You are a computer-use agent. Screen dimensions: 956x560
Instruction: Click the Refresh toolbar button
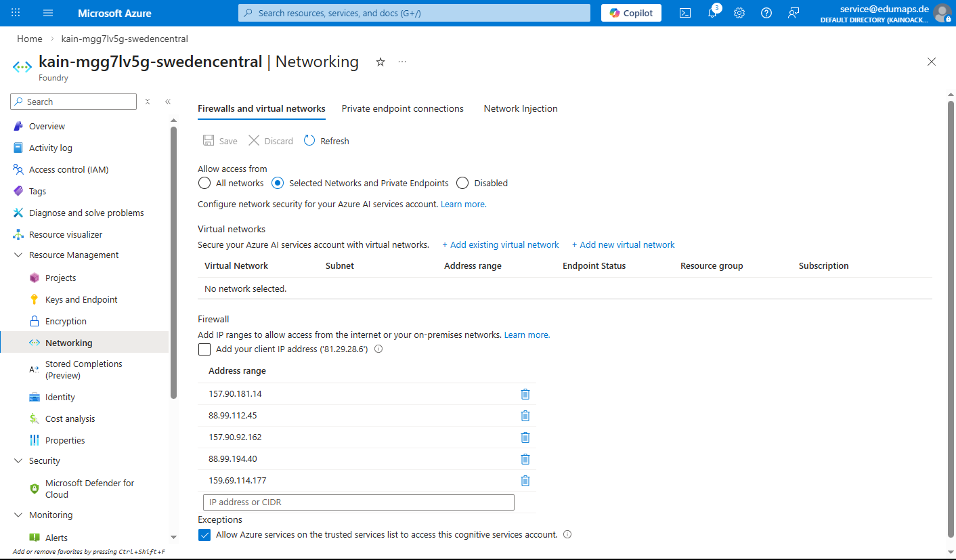point(326,141)
